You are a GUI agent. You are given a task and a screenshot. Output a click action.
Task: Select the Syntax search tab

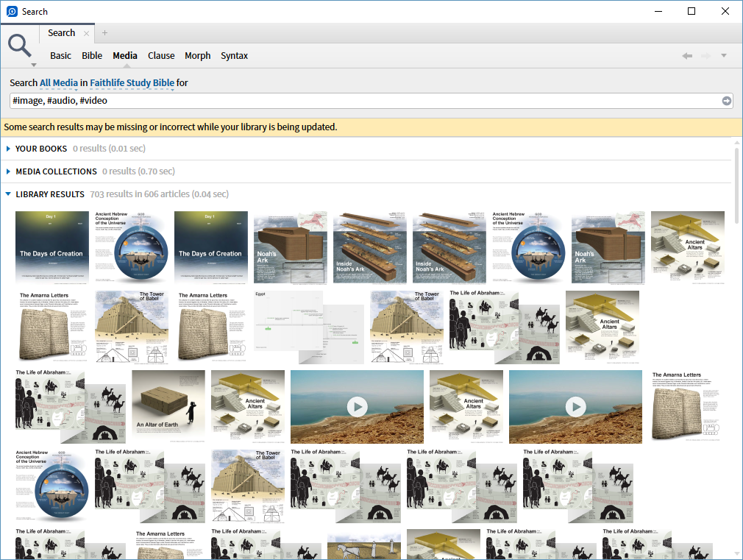point(234,55)
